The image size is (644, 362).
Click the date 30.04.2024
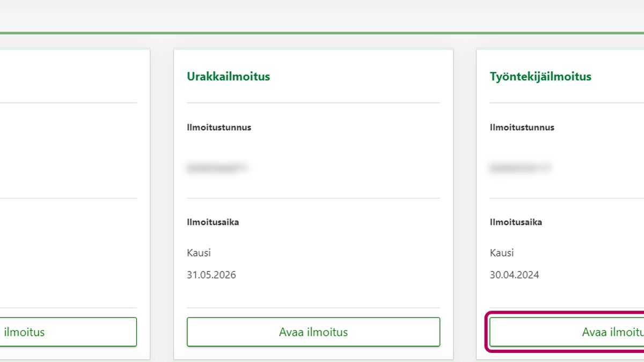514,275
